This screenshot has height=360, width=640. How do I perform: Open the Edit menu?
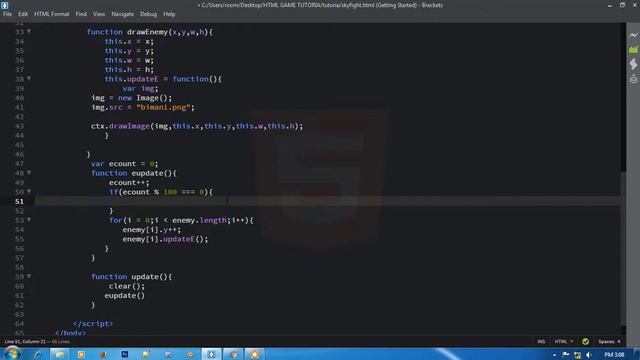click(x=23, y=14)
